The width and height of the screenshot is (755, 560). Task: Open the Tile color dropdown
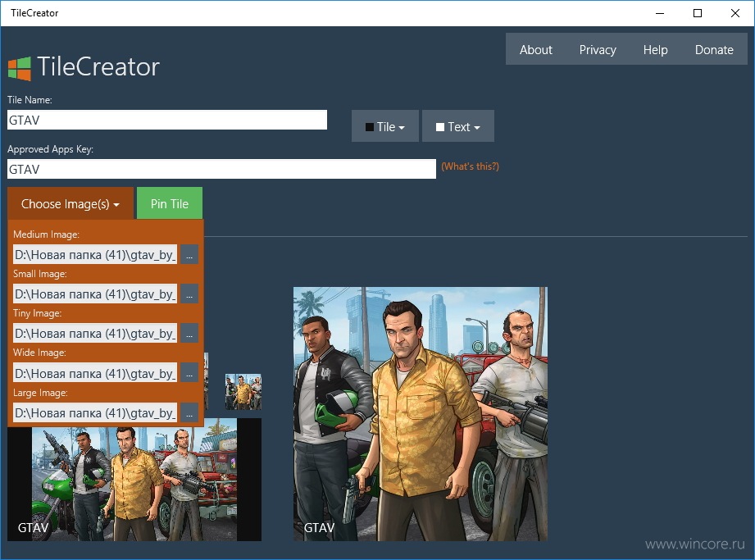tap(384, 126)
